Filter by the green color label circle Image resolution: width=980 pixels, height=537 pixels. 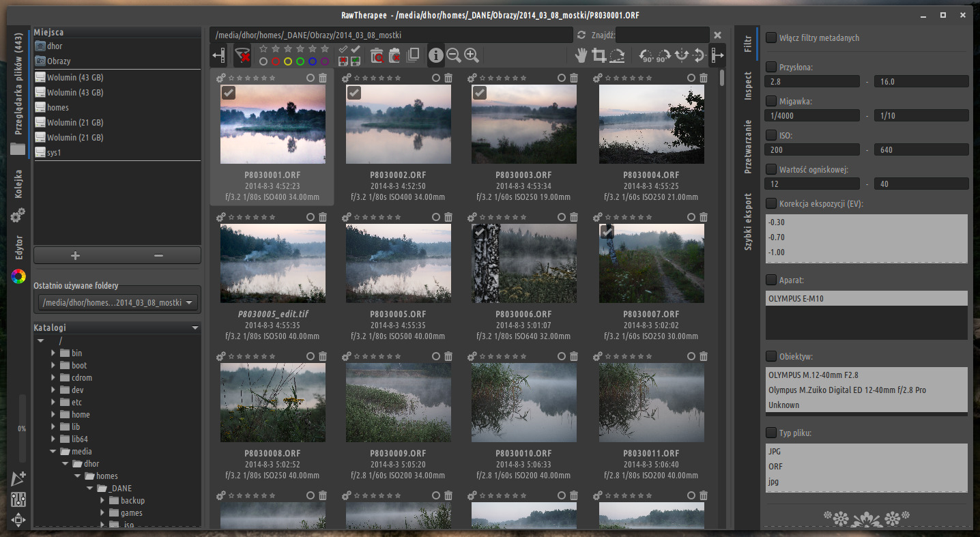point(300,61)
